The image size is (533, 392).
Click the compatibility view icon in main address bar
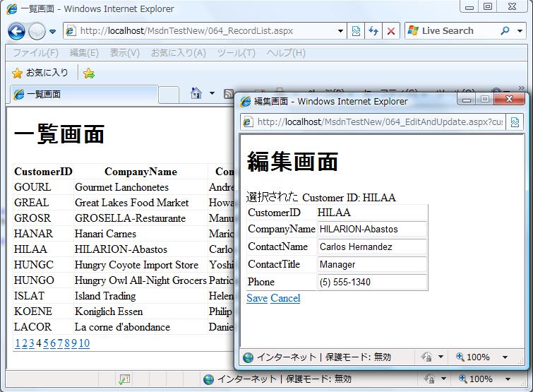point(357,31)
